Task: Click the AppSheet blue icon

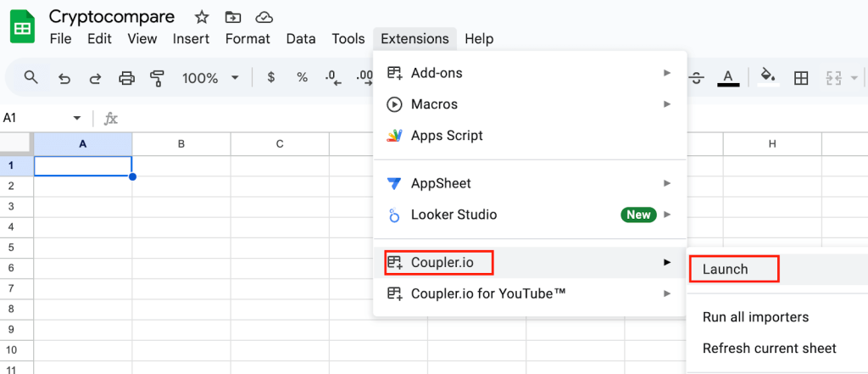Action: (x=394, y=183)
